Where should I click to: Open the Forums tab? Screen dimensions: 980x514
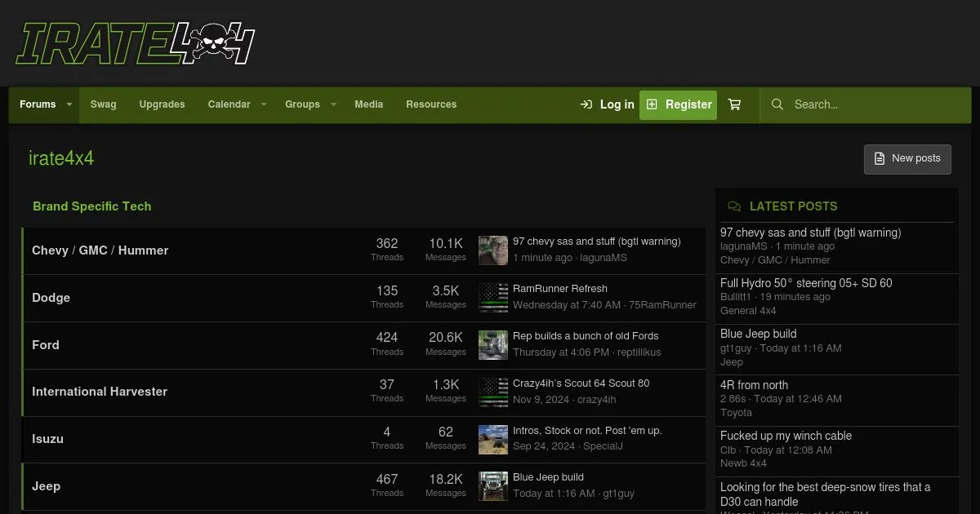pos(38,104)
